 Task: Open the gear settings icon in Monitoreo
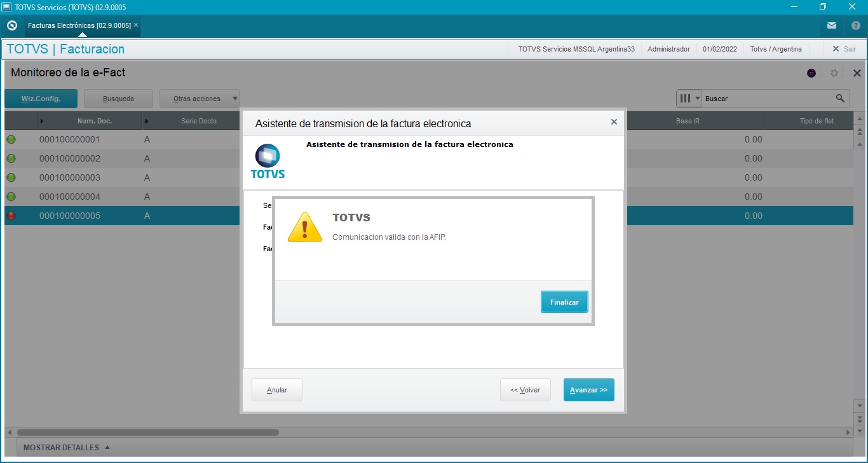pos(834,73)
